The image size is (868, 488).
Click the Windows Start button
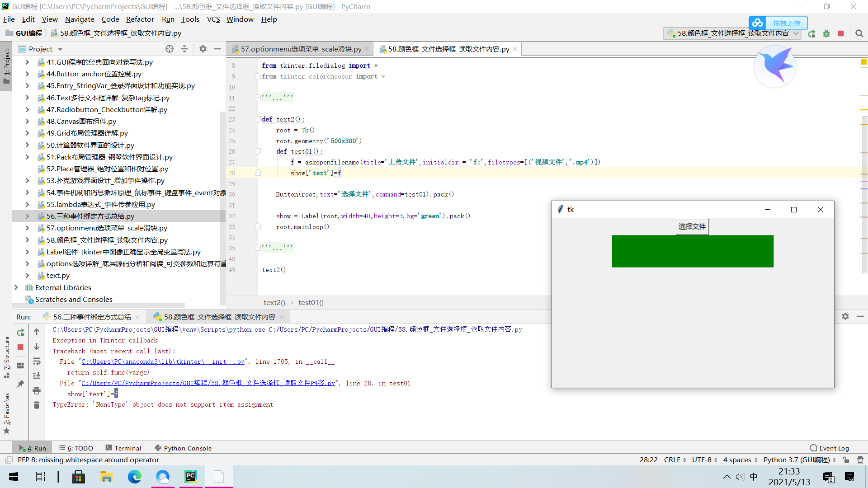click(x=14, y=476)
